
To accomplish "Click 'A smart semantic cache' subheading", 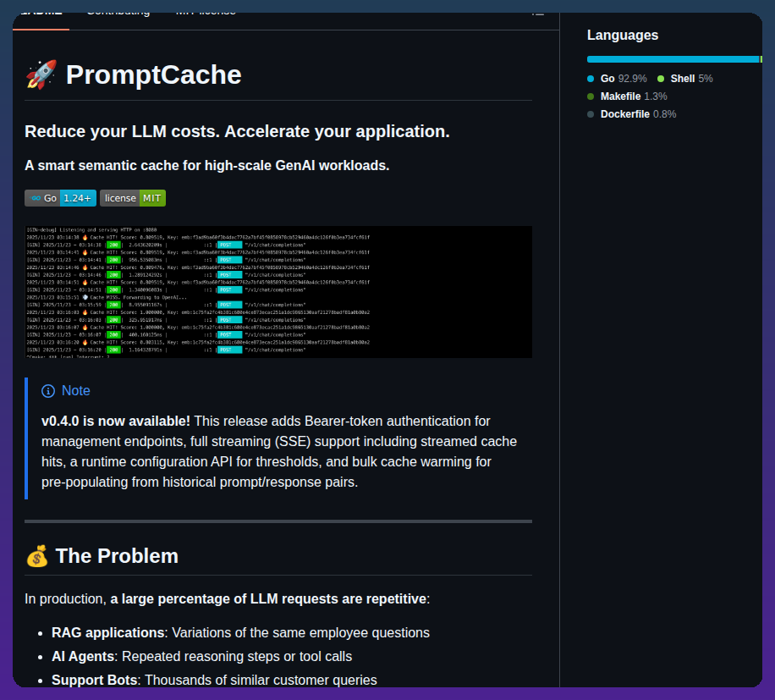I will pyautogui.click(x=207, y=166).
